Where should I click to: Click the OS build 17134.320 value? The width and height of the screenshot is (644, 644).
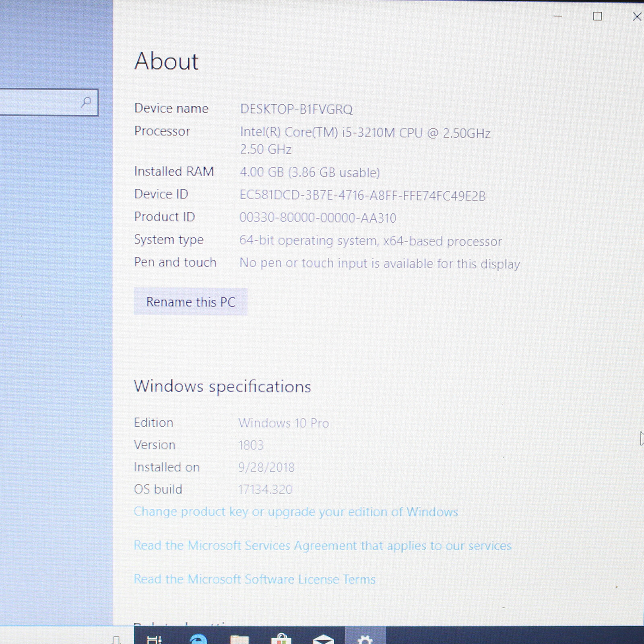(x=265, y=489)
